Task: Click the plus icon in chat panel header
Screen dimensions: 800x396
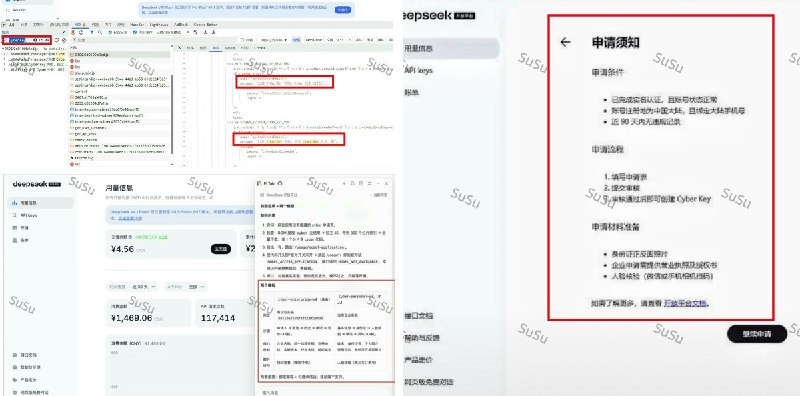Action: coord(344,183)
